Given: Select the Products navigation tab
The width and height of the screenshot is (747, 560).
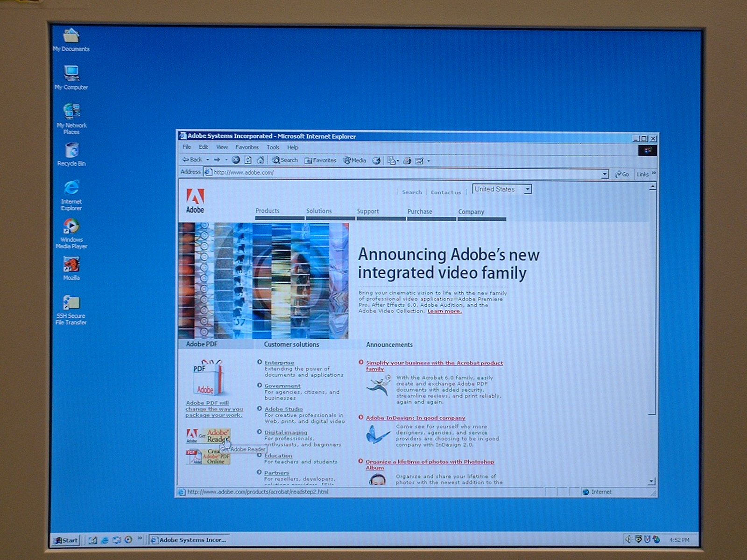Looking at the screenshot, I should point(268,211).
